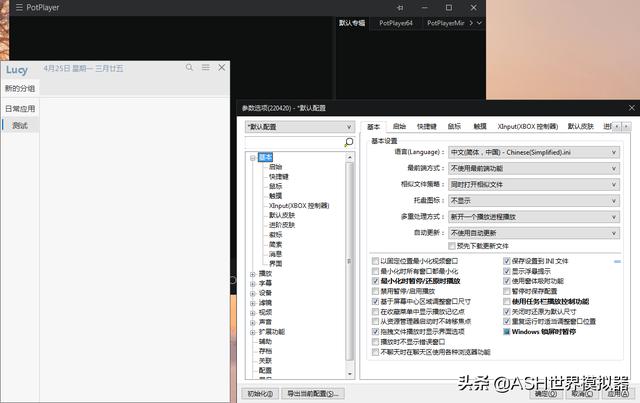Open the 多重处理方式 dropdown
The width and height of the screenshot is (640, 403).
point(534,217)
